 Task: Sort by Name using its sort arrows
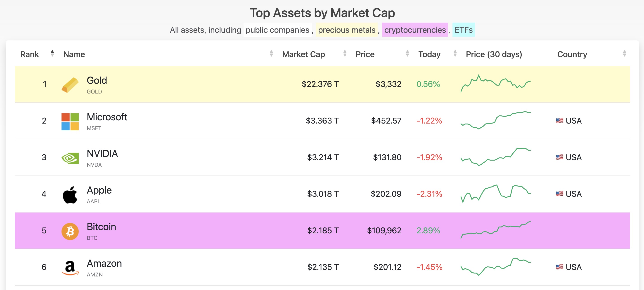pos(271,54)
